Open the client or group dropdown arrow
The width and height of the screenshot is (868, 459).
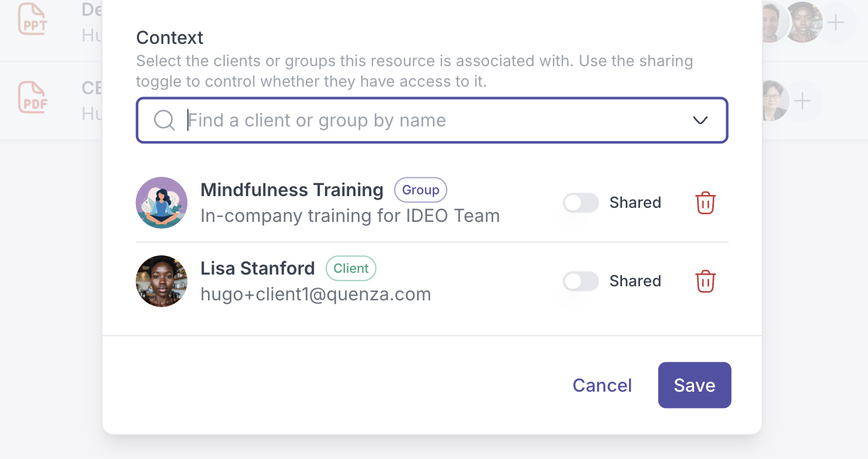pyautogui.click(x=700, y=121)
